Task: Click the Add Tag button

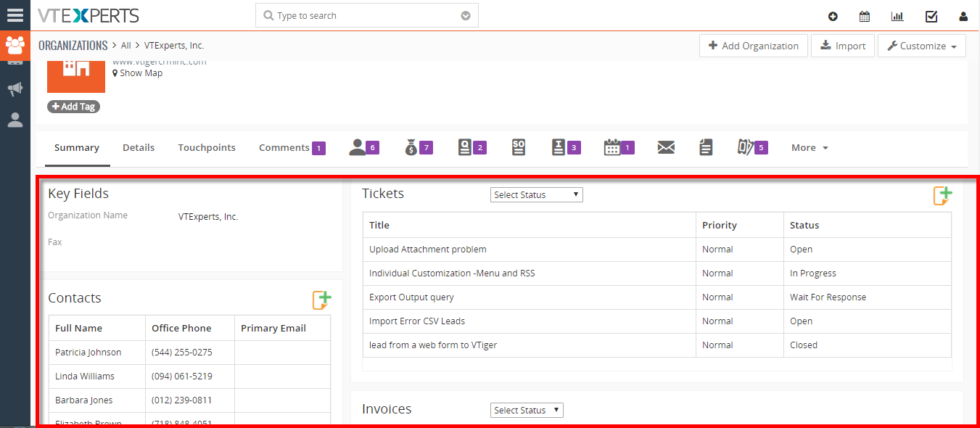Action: [73, 107]
